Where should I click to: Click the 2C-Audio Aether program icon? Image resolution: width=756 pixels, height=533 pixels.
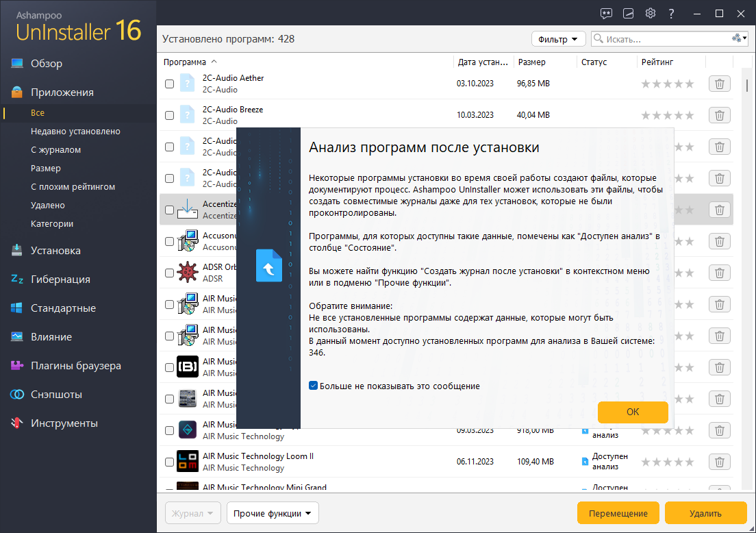pos(187,84)
